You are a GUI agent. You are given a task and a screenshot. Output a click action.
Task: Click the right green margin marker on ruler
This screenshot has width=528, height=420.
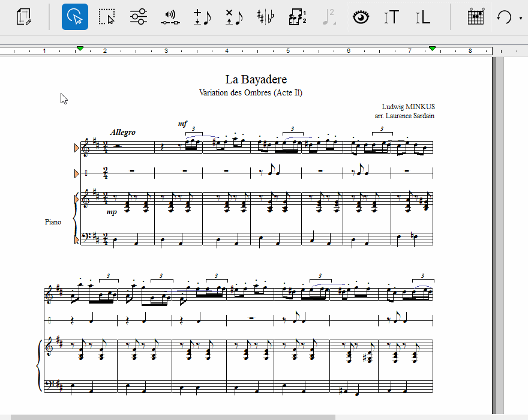point(433,49)
